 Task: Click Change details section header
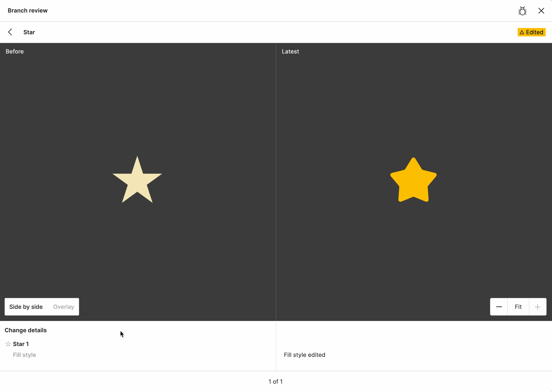[x=26, y=330]
